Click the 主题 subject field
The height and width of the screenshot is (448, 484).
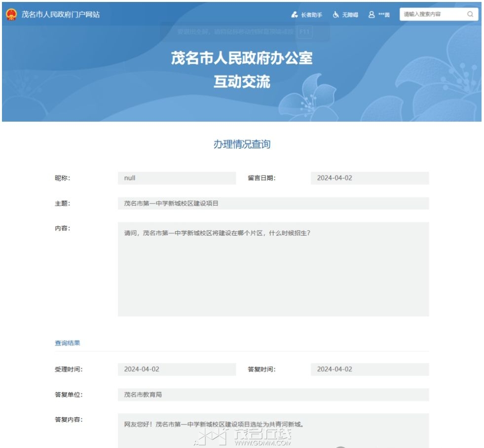pyautogui.click(x=273, y=203)
